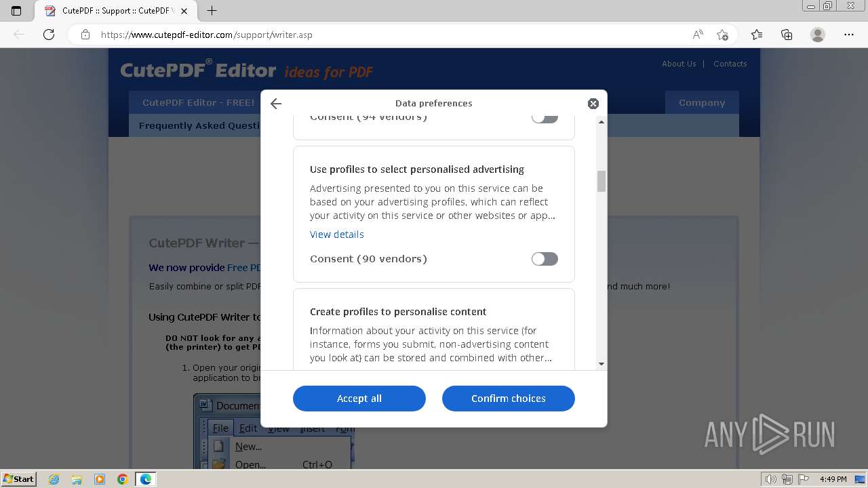
Task: Add this page to favorites
Action: pyautogui.click(x=722, y=35)
